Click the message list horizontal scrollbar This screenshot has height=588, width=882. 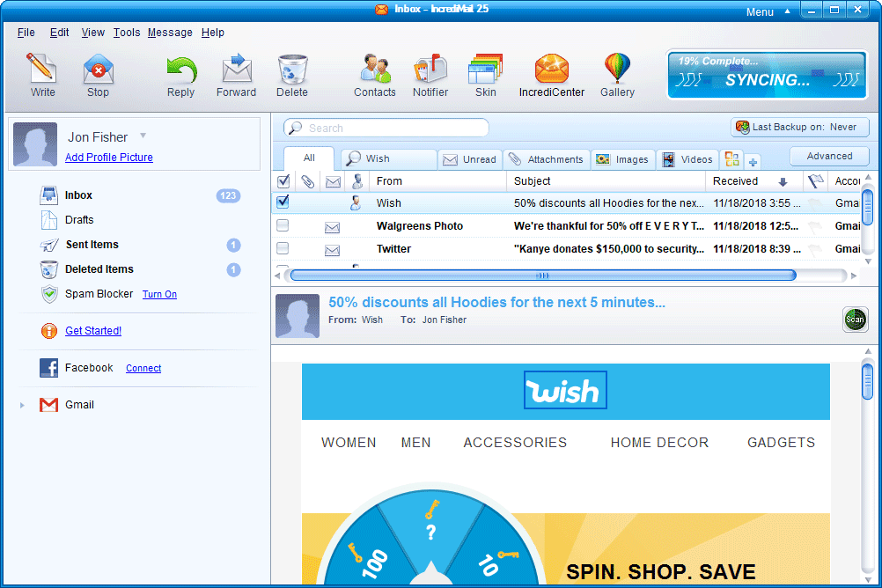click(543, 276)
